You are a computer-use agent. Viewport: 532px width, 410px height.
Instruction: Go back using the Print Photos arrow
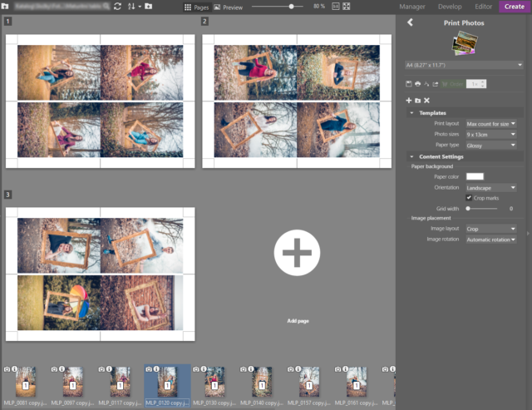click(x=410, y=22)
